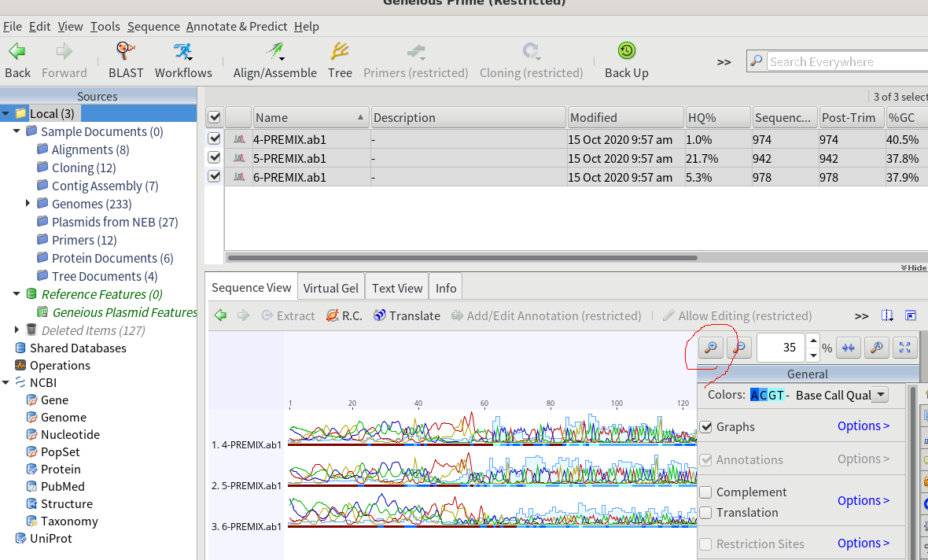The image size is (928, 560).
Task: Click the full zoom expand button
Action: 905,348
